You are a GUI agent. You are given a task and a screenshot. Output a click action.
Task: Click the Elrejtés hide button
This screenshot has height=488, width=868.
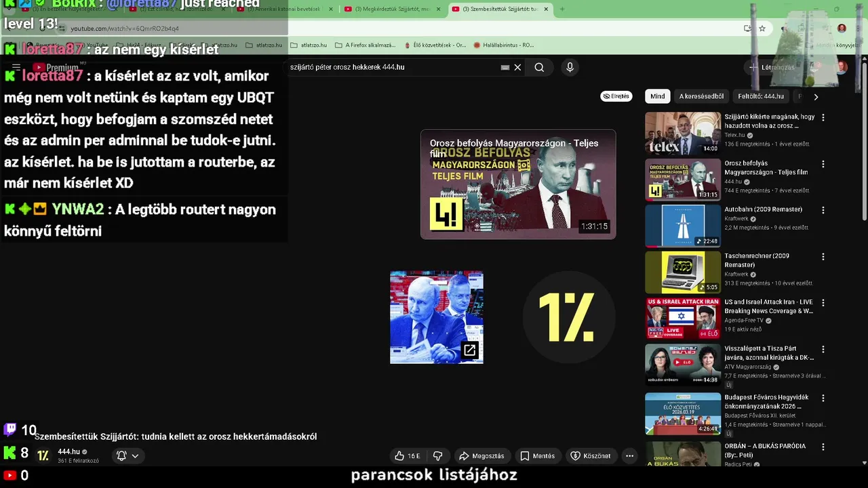tap(616, 96)
